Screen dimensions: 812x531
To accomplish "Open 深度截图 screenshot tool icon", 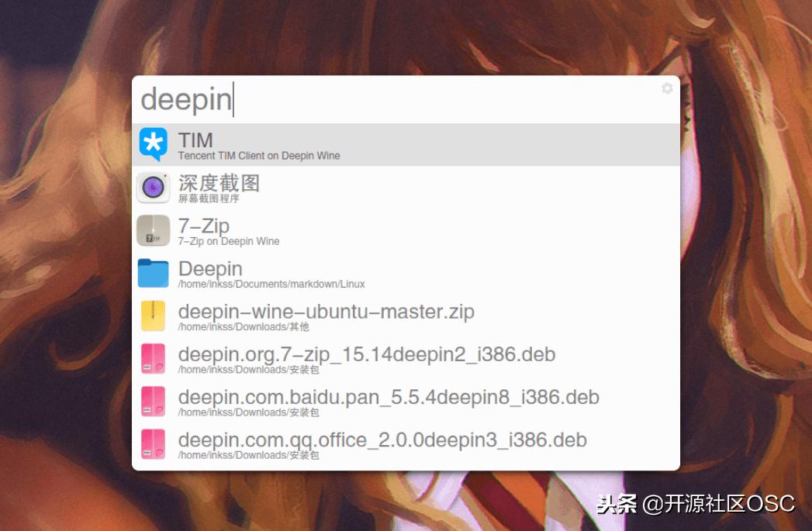I will click(x=153, y=188).
